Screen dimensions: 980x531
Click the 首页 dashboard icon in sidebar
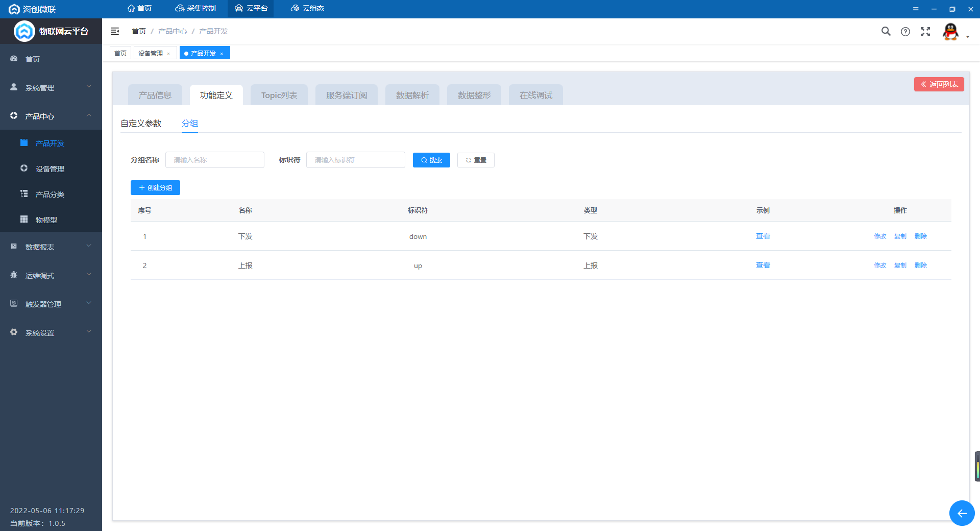(14, 59)
